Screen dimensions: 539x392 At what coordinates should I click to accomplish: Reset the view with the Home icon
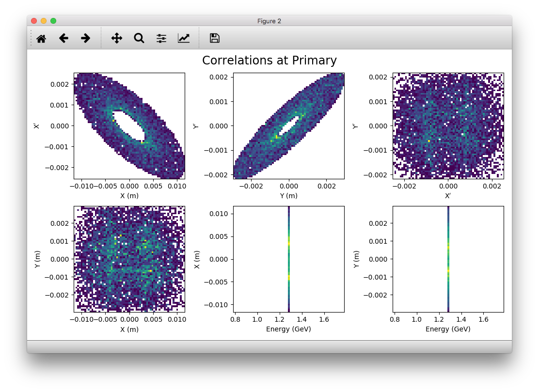[41, 38]
